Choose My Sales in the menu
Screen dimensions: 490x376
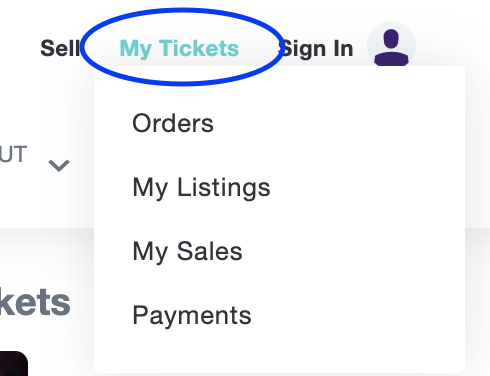point(187,251)
